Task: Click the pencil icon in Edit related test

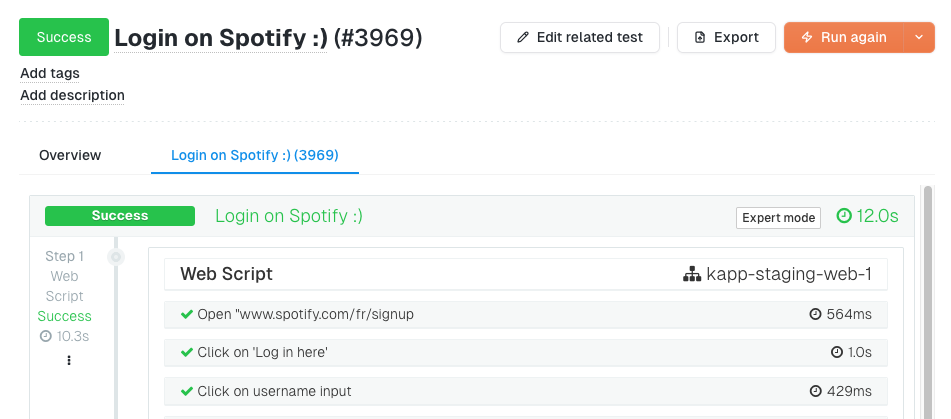Action: coord(523,38)
